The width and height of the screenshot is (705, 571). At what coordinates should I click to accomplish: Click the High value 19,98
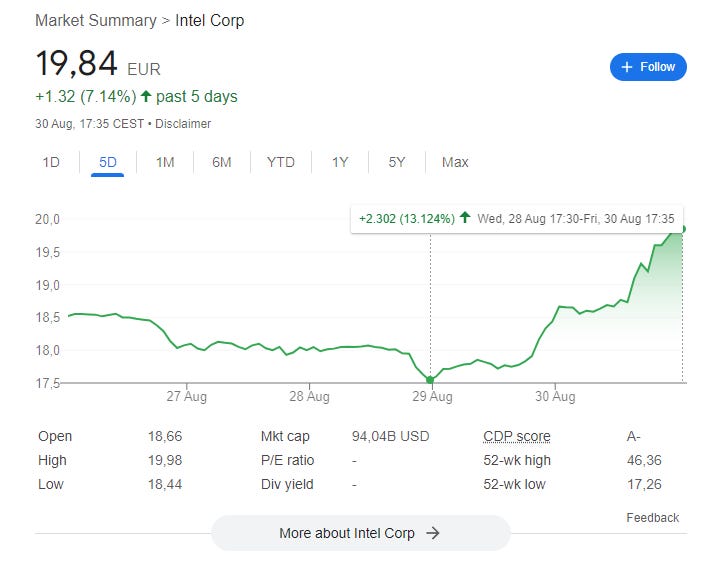[x=165, y=460]
